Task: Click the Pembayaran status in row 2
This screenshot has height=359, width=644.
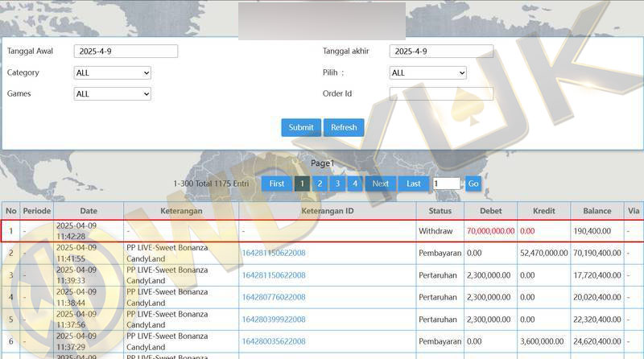Action: tap(440, 253)
